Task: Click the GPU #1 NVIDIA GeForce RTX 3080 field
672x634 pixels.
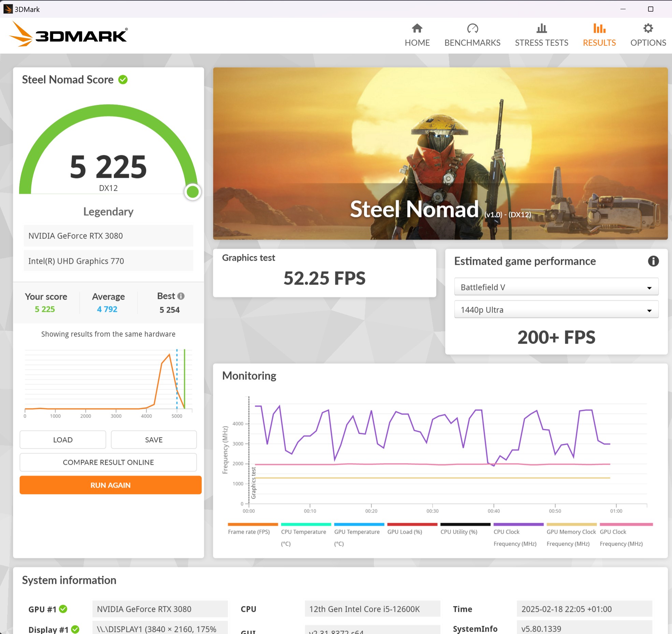Action: (160, 609)
